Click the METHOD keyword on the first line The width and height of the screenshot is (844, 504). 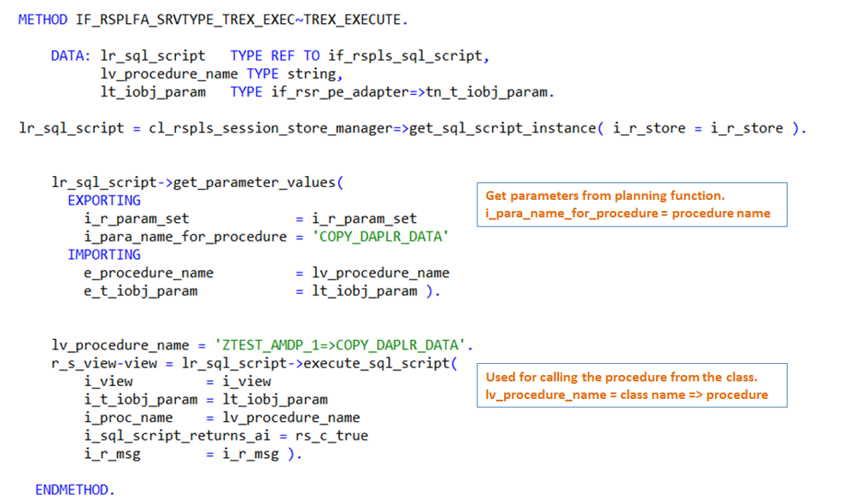tap(43, 20)
